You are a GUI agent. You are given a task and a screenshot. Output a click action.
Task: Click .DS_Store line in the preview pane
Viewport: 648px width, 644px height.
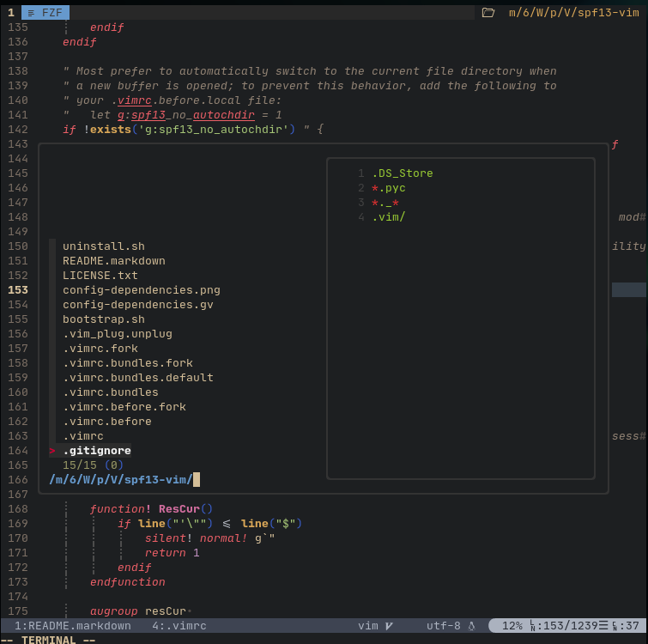pyautogui.click(x=403, y=173)
